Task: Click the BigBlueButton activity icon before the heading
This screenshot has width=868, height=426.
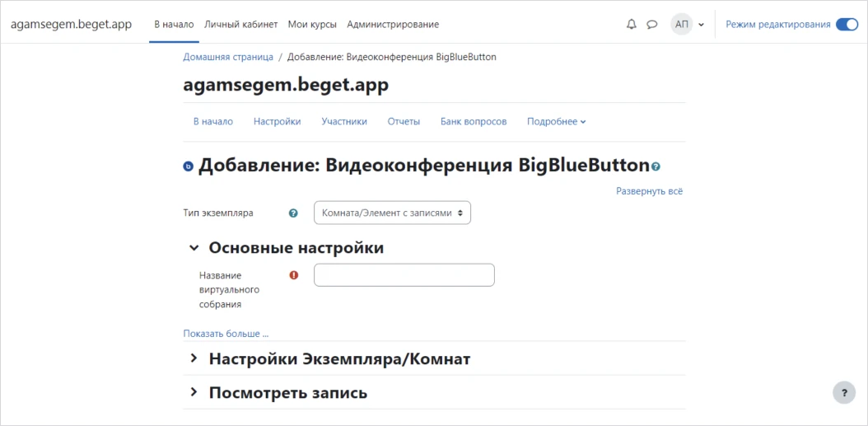Action: pos(189,166)
